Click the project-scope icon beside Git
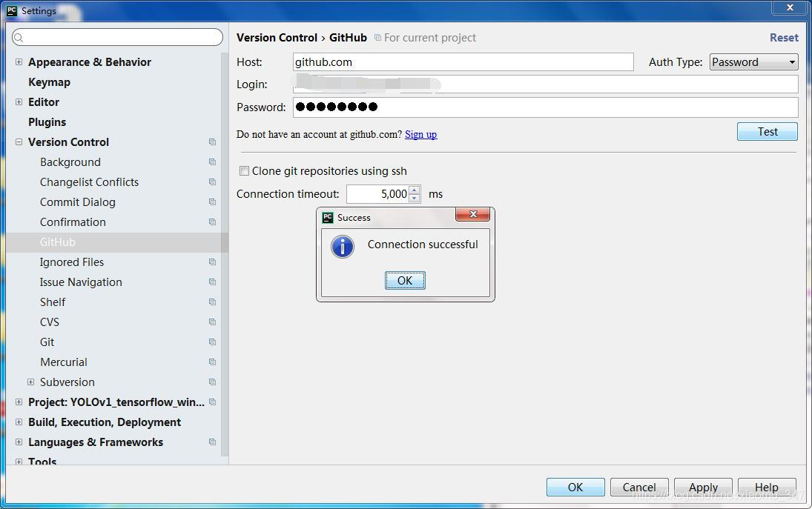 click(x=212, y=342)
